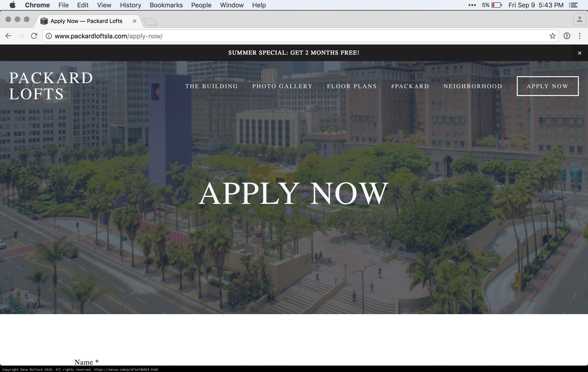Click the large "APPLY NOW" page heading
The image size is (588, 372).
point(294,193)
